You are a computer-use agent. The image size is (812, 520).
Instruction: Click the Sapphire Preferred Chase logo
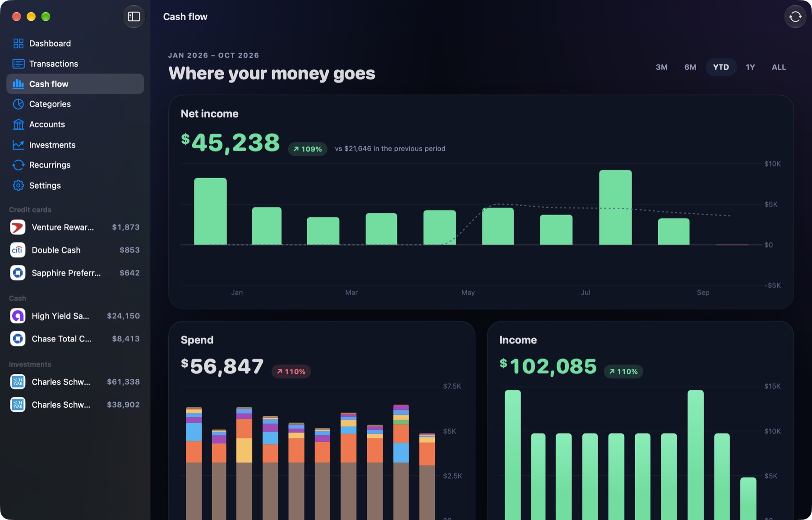coord(18,273)
